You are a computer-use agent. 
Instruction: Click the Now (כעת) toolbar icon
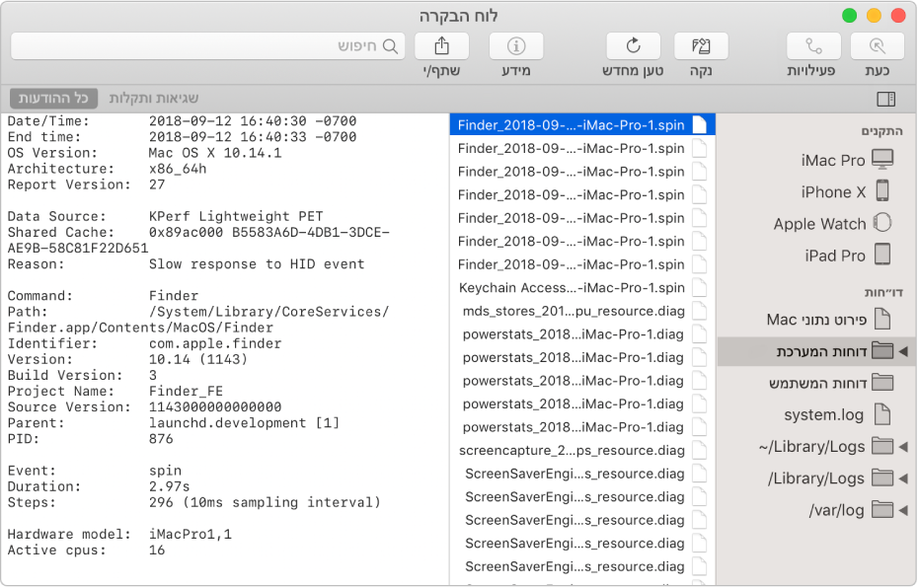pos(877,46)
